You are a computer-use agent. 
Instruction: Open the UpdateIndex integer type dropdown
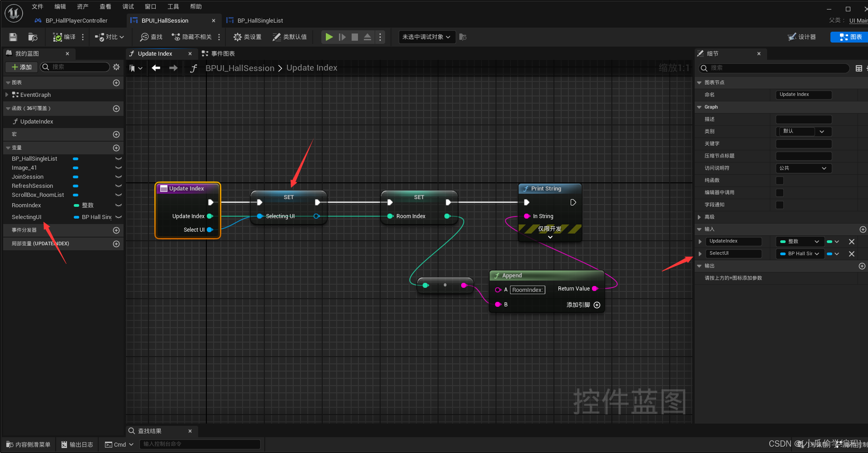(800, 242)
